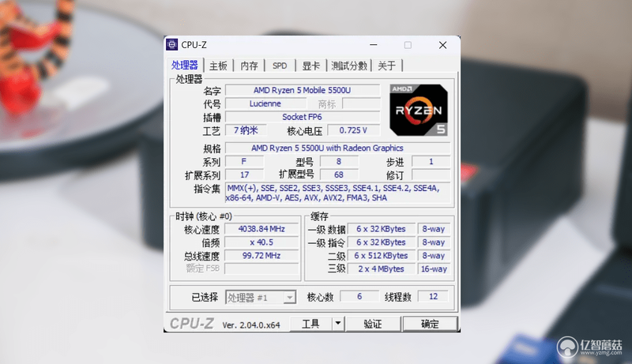This screenshot has width=632, height=364.
Task: Expand the 工具 button dropdown arrow
Action: 338,324
